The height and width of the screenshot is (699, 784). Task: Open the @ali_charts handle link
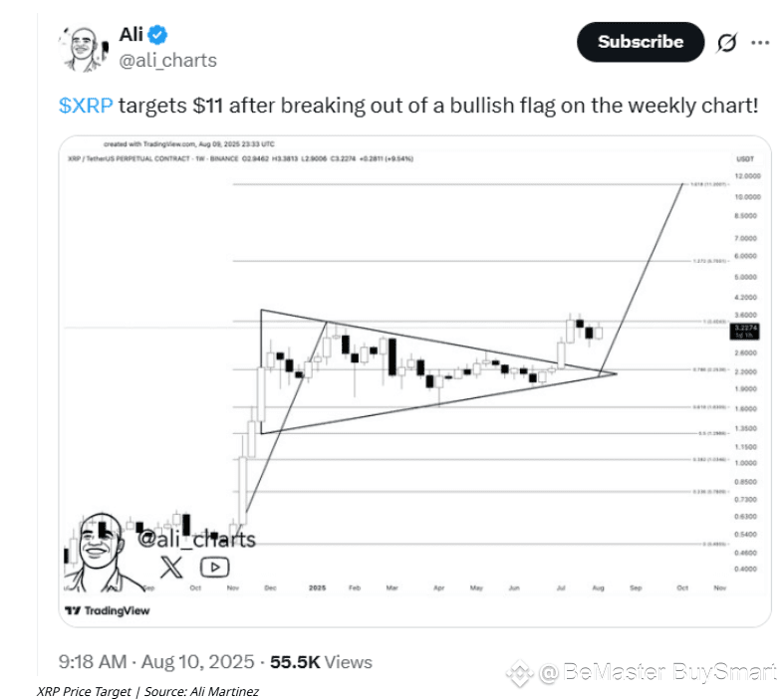168,61
